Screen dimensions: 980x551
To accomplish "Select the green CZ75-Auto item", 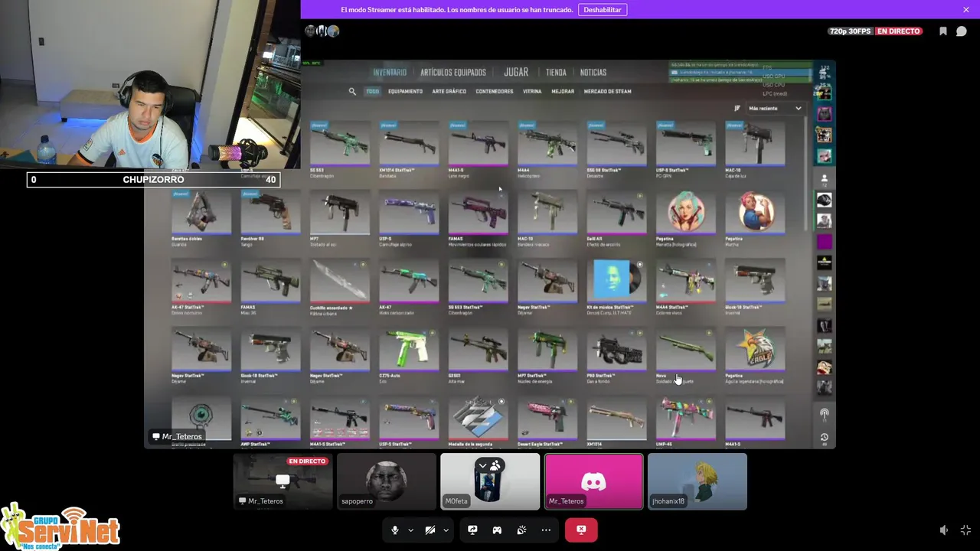I will click(x=409, y=354).
